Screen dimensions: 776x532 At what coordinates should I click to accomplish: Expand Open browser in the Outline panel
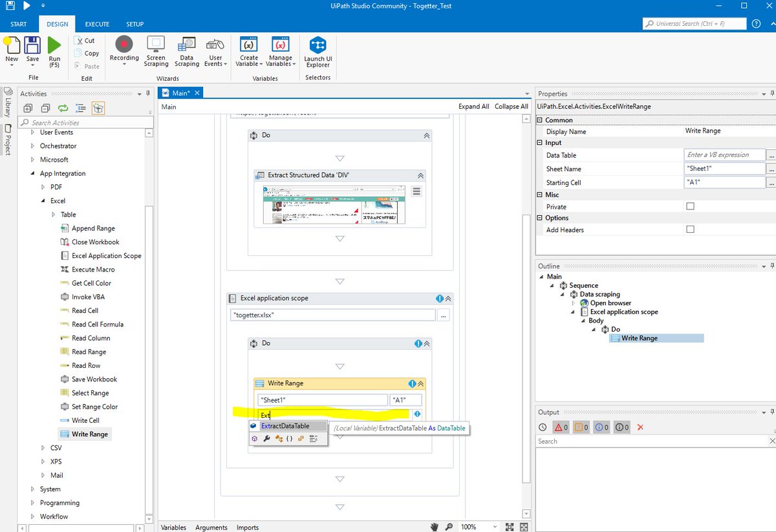point(573,303)
